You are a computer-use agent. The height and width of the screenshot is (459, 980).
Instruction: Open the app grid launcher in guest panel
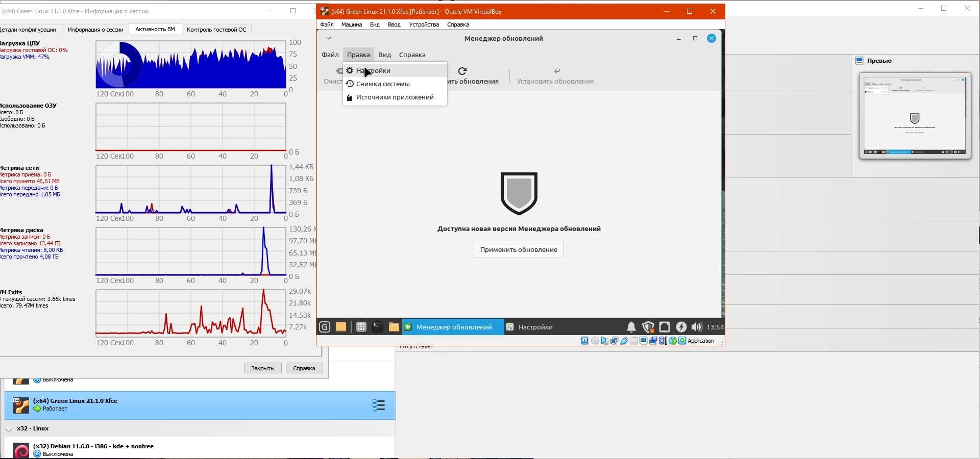361,327
